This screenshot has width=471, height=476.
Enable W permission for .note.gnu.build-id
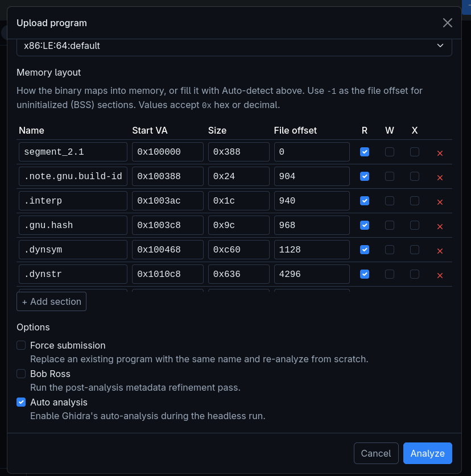(390, 176)
